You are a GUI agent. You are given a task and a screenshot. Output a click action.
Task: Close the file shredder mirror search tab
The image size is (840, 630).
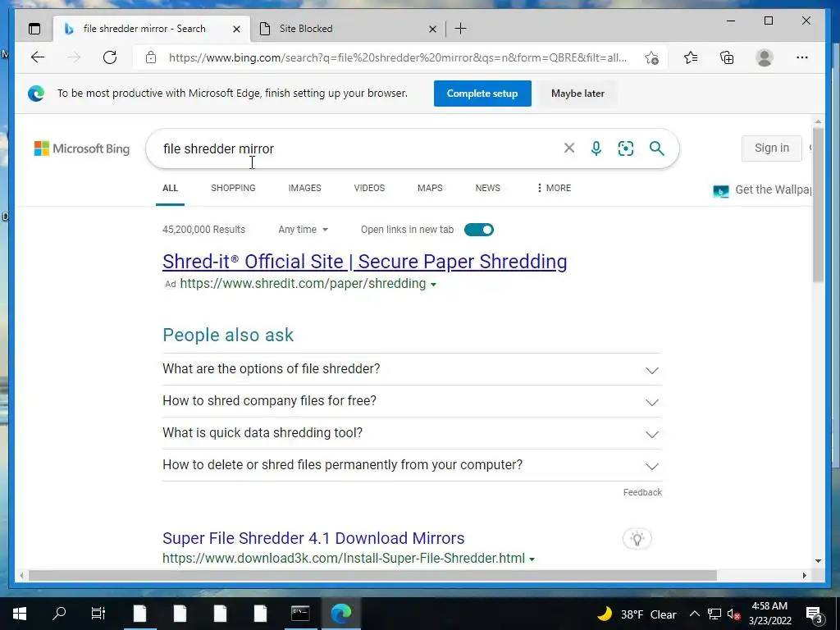(236, 29)
